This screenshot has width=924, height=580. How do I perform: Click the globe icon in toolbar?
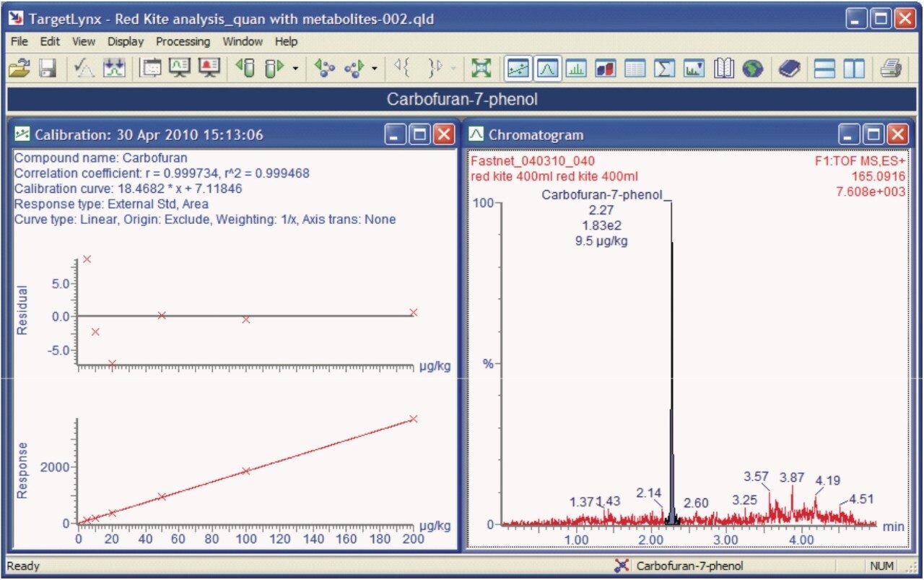(x=752, y=69)
